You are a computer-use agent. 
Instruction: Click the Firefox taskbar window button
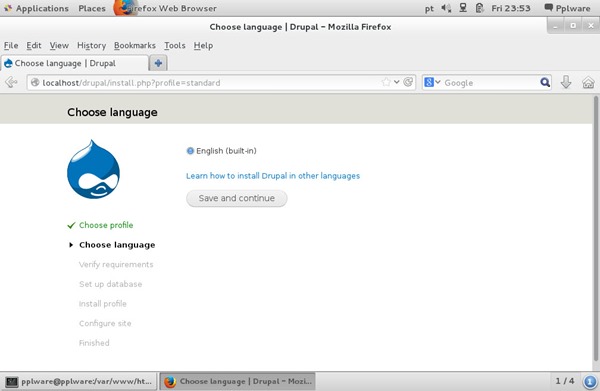[x=237, y=381]
